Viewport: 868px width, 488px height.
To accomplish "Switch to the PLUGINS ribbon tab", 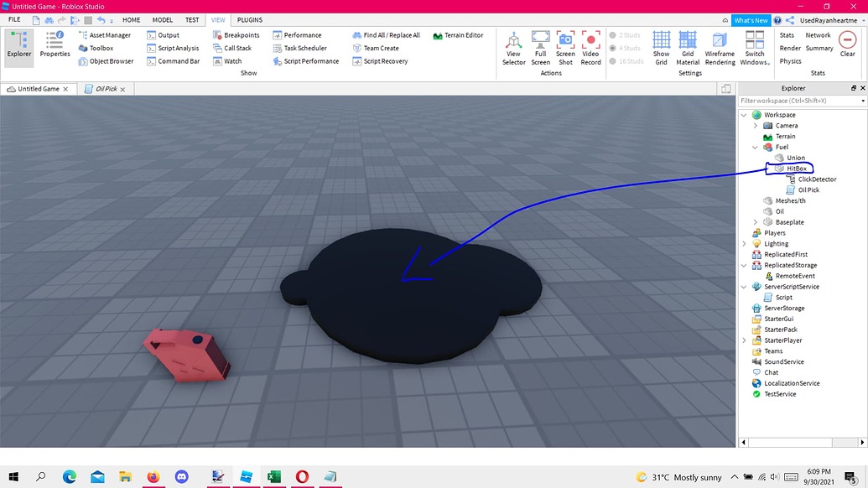I will pyautogui.click(x=249, y=19).
